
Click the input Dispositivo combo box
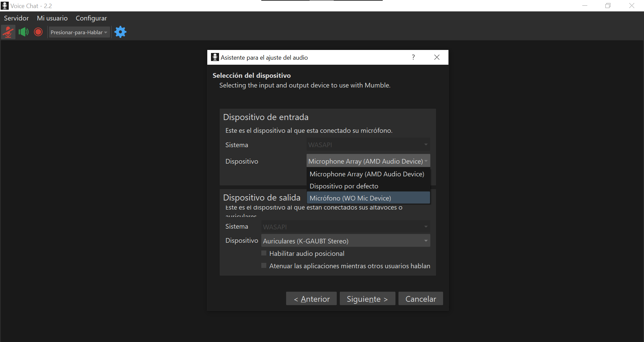tap(368, 161)
